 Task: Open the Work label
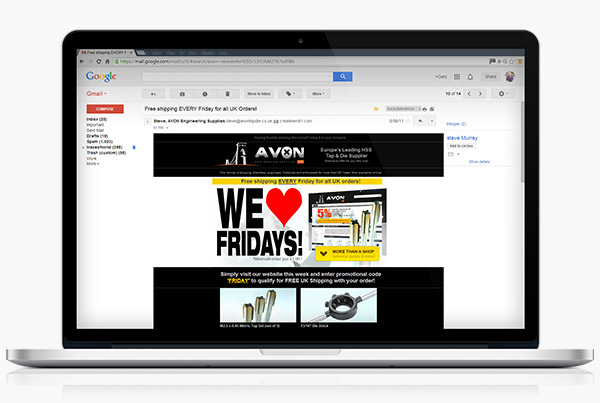pos(91,158)
